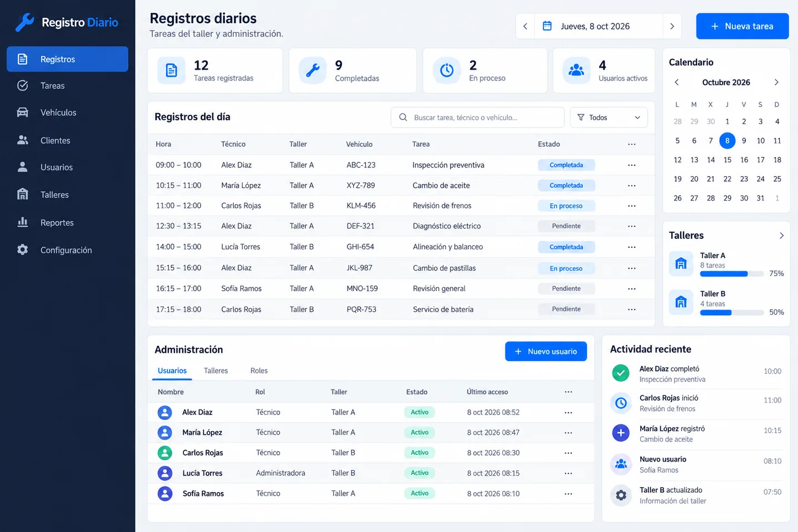Open the Todos filter dropdown
The height and width of the screenshot is (532, 798).
[x=609, y=117]
